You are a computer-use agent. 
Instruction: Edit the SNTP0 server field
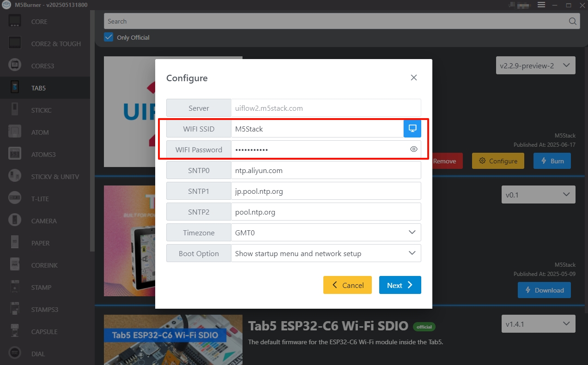click(x=326, y=170)
